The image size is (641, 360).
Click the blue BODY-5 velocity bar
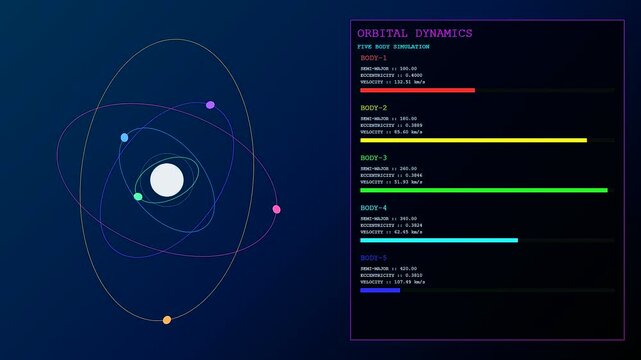point(380,291)
